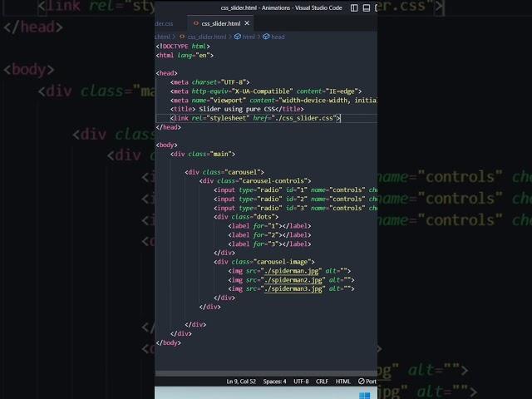Click the title 'Slider using pure CSS' line

tap(237, 109)
